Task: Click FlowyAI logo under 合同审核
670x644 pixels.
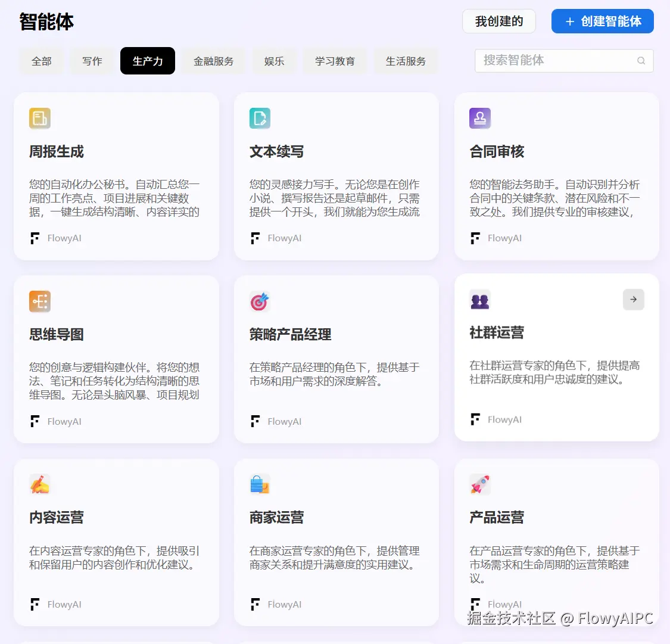Action: tap(475, 238)
